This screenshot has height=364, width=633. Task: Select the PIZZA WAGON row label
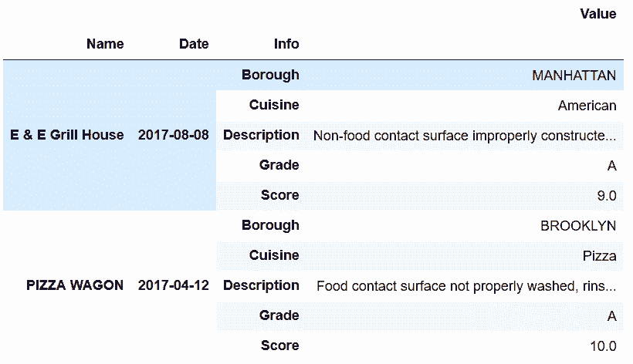(75, 285)
